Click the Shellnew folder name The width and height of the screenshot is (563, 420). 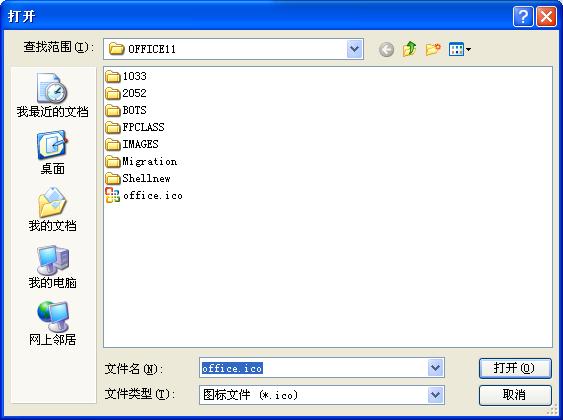[146, 178]
